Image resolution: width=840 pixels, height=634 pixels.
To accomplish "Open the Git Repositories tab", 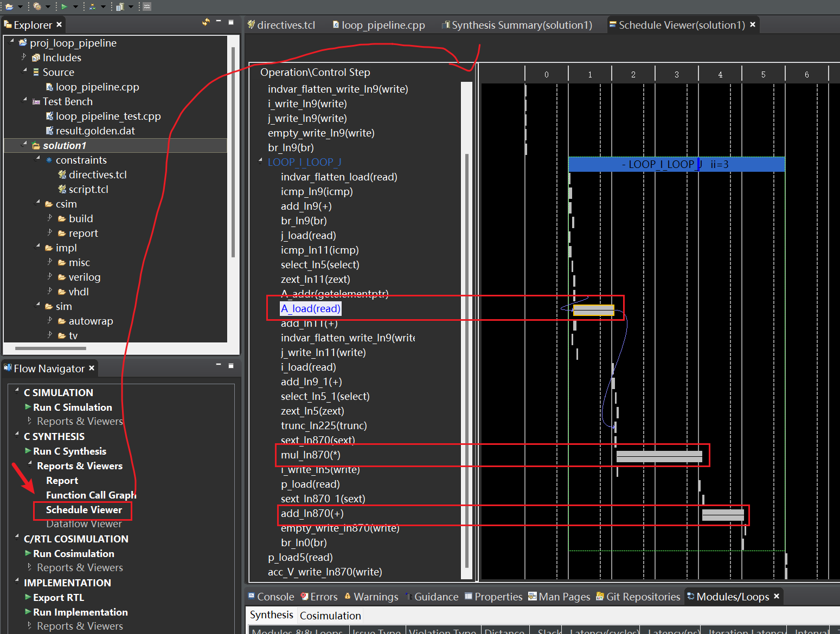I will tap(638, 597).
